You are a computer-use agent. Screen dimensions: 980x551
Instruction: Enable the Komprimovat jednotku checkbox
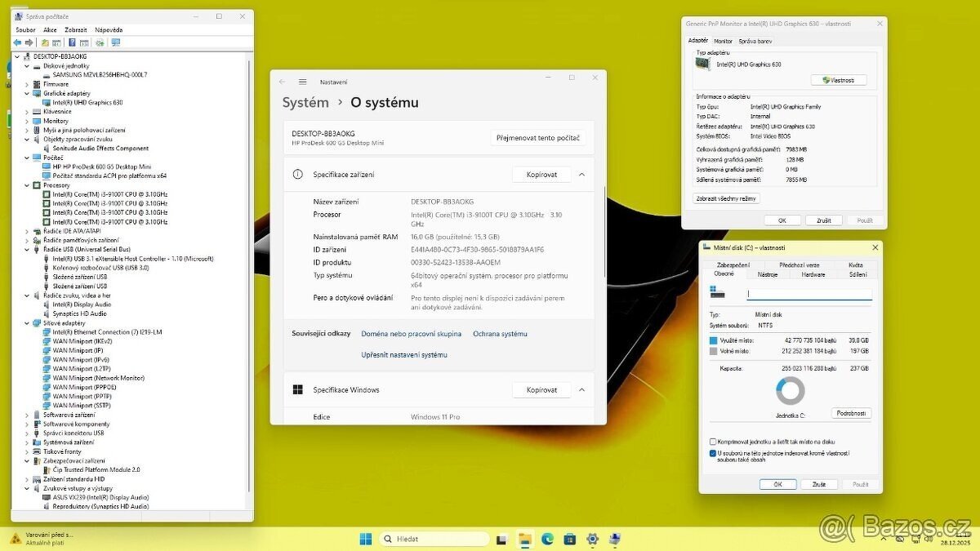[x=713, y=441]
